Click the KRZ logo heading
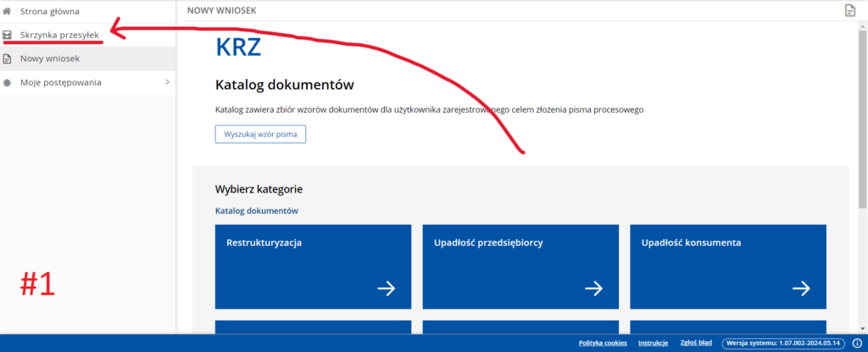Viewport: 868px width, 352px height. 238,47
